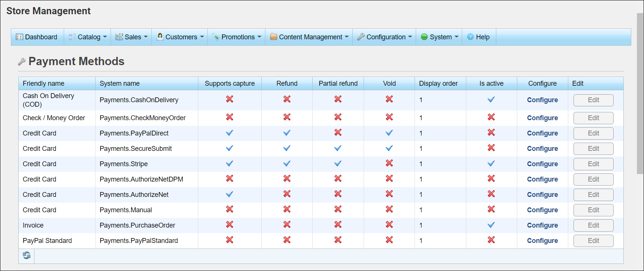Open the Promotions menu
Screen dimensions: 644x271
coord(238,37)
